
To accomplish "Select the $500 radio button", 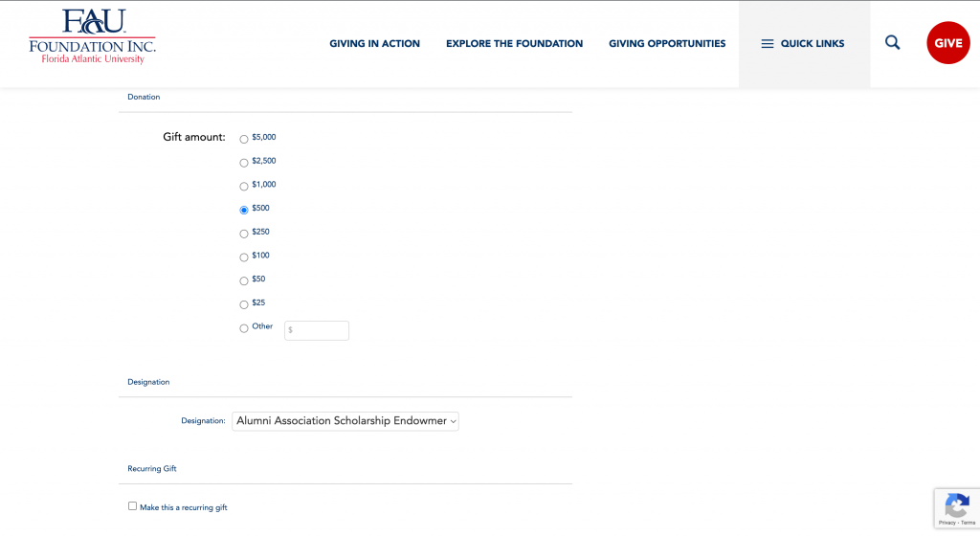I will [244, 210].
